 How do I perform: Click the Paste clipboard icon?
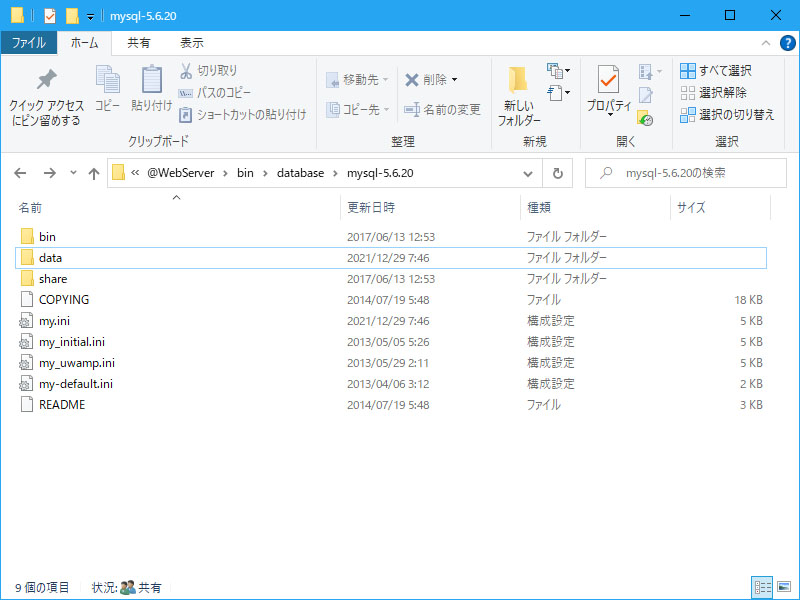(x=152, y=79)
